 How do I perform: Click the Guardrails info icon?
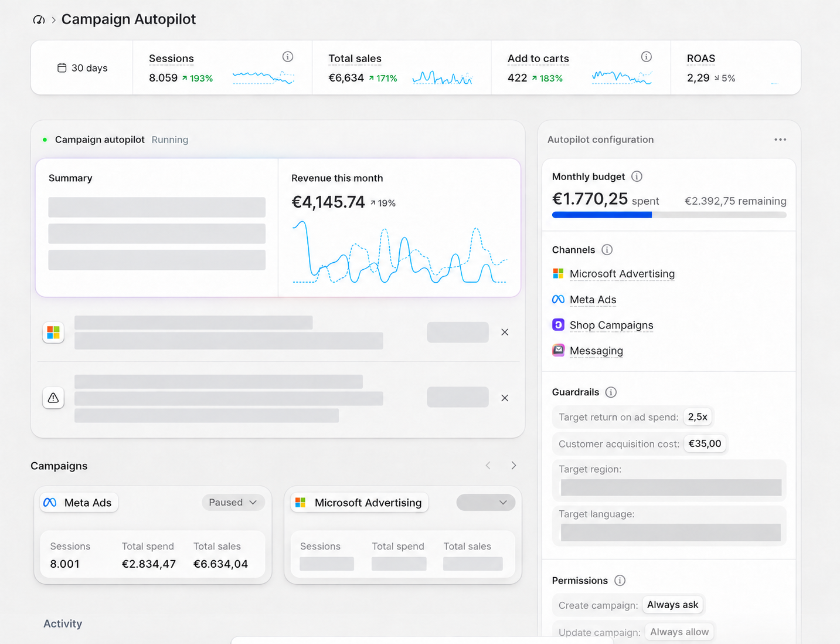[611, 392]
